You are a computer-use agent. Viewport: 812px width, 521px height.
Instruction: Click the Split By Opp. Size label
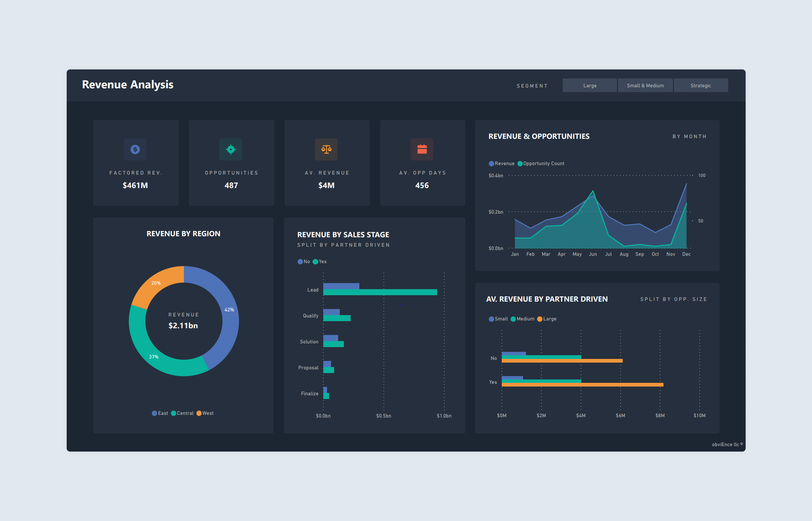[673, 299]
